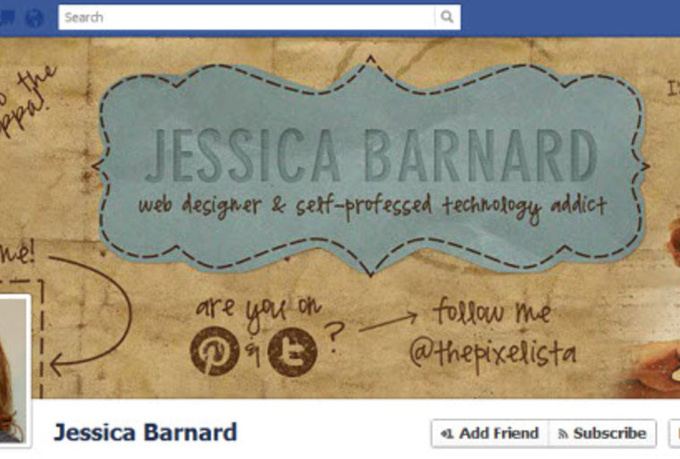Screen dimensions: 680x459
Task: Click the Twitter bird logo on cover
Action: point(292,351)
